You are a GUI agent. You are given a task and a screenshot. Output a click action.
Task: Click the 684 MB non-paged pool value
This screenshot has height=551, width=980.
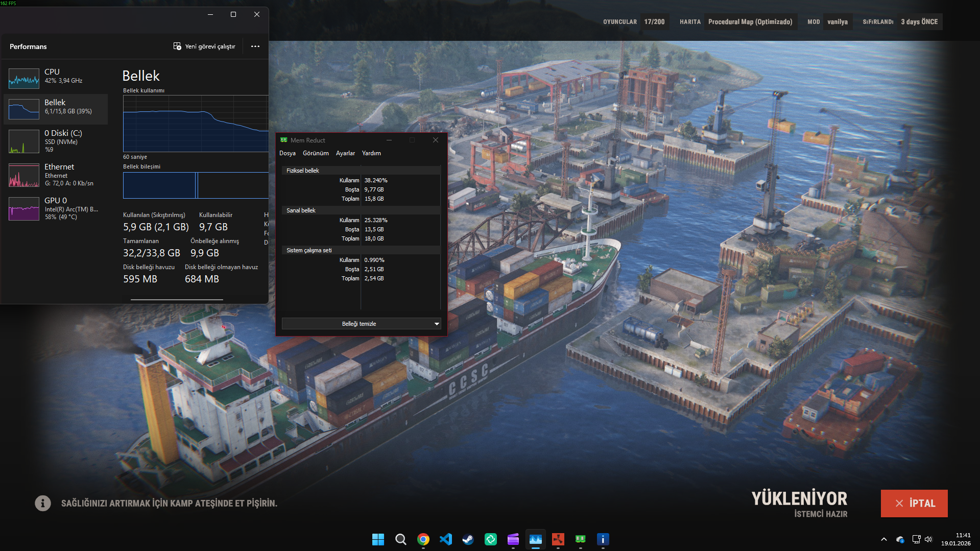click(x=202, y=279)
